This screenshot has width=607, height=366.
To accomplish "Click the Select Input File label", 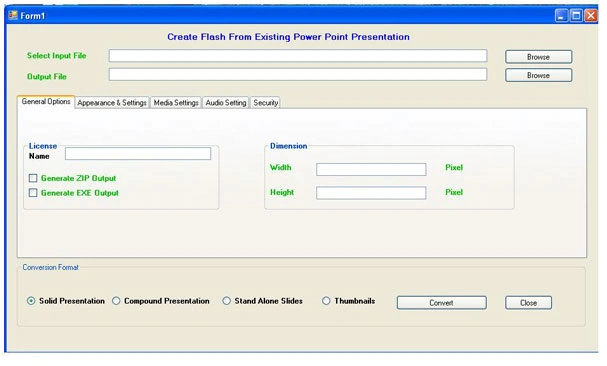I will pyautogui.click(x=57, y=56).
